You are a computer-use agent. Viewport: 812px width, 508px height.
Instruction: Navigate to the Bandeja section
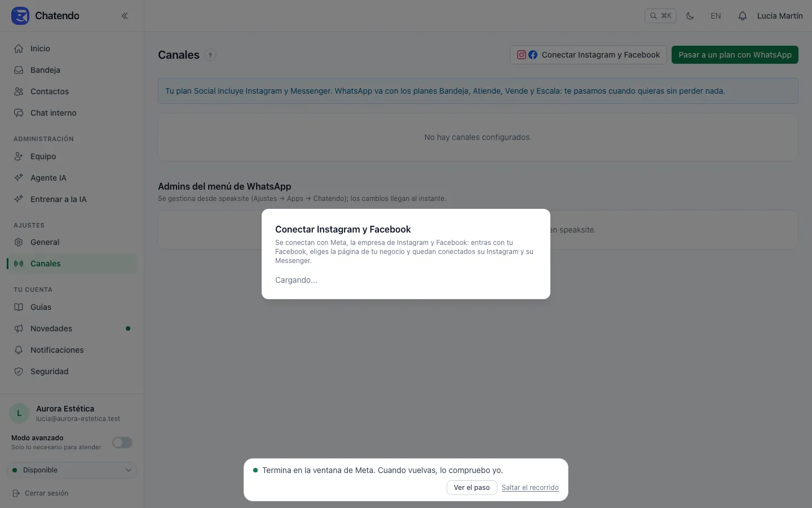point(72,70)
